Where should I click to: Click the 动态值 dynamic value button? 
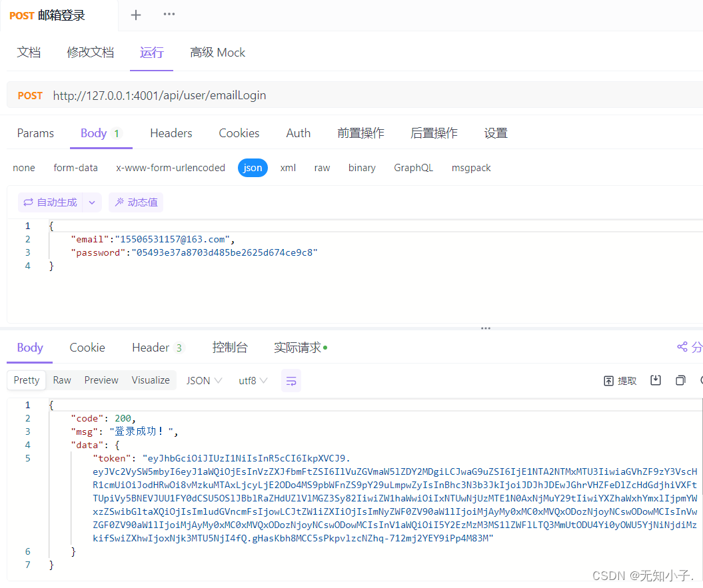click(x=137, y=202)
